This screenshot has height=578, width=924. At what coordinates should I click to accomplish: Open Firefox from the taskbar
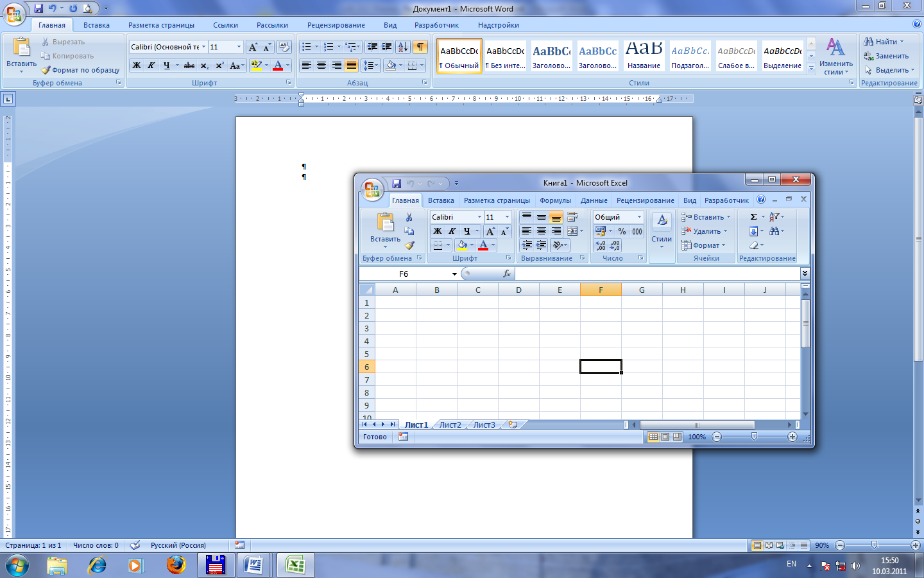point(176,565)
